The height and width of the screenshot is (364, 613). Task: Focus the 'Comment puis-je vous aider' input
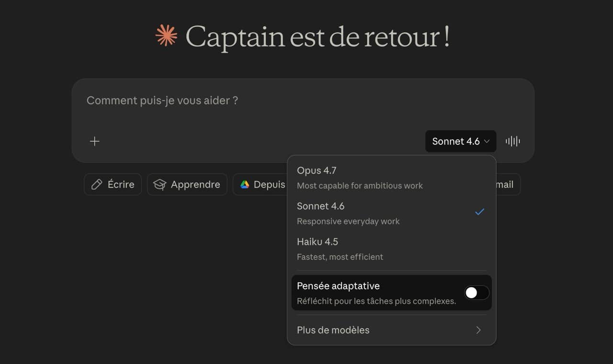pos(303,101)
